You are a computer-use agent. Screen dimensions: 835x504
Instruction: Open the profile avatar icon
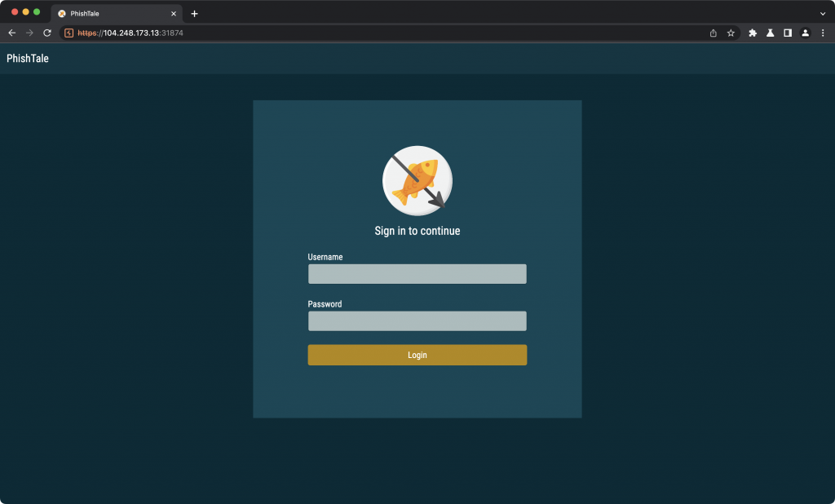(x=805, y=33)
